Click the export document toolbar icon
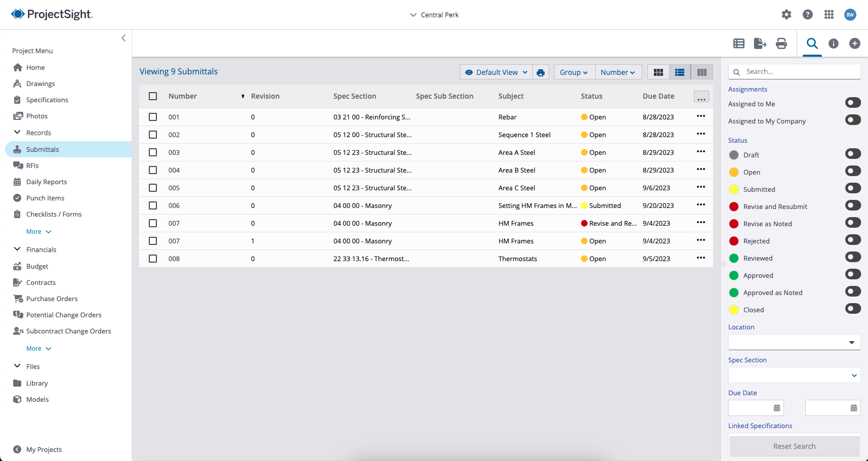Screen dimensions: 868x461 tap(760, 44)
